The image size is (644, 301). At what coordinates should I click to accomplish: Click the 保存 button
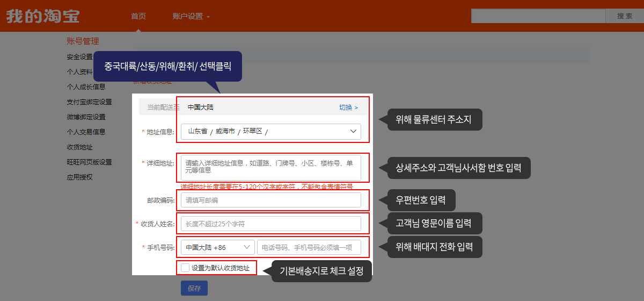coord(194,288)
